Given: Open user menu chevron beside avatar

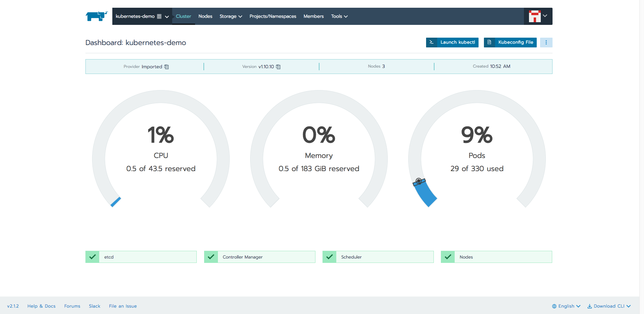Looking at the screenshot, I should (x=545, y=16).
